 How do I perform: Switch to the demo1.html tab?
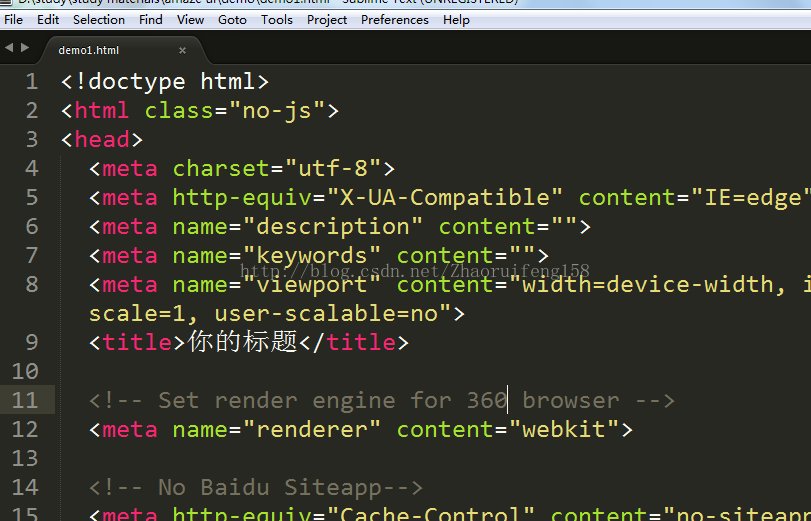point(90,50)
